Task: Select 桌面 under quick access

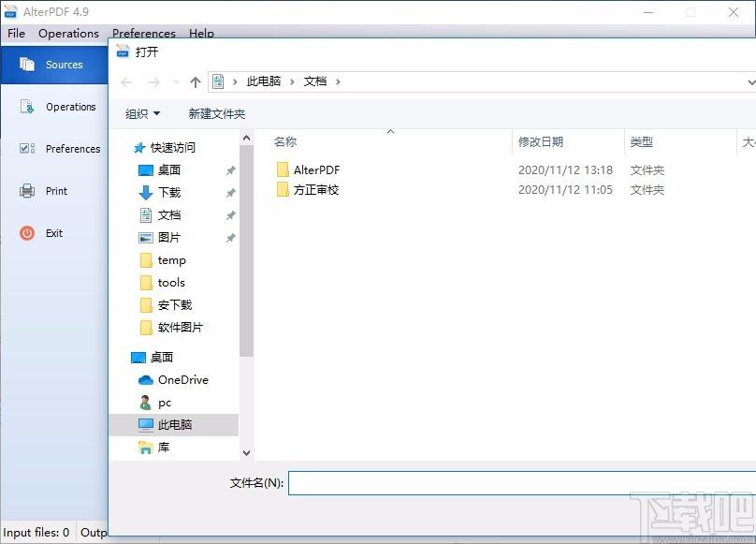Action: [169, 169]
